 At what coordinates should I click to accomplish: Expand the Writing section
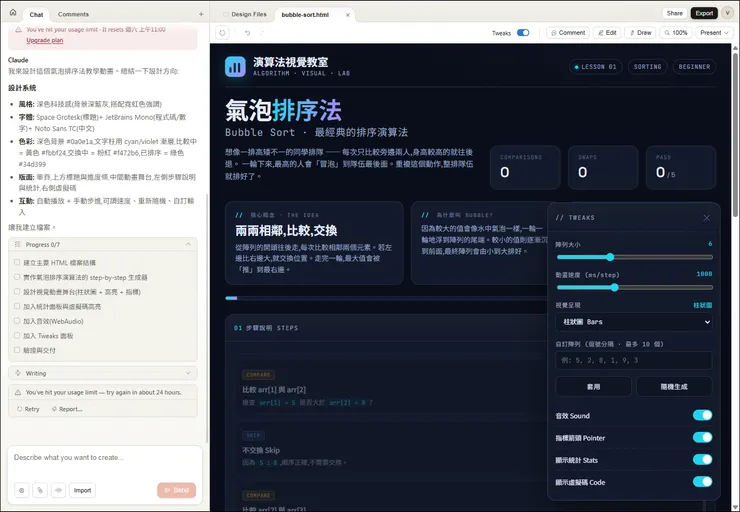(x=188, y=373)
